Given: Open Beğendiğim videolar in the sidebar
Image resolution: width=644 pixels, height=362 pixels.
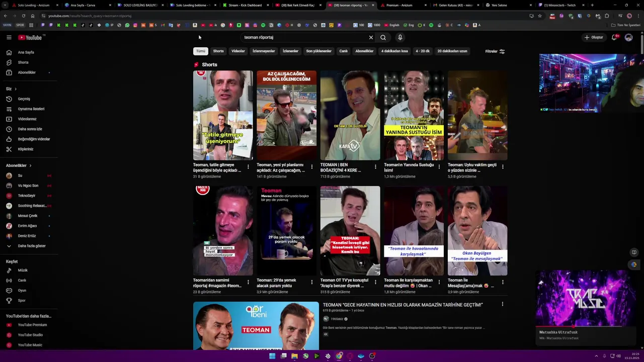Looking at the screenshot, I should 34,139.
